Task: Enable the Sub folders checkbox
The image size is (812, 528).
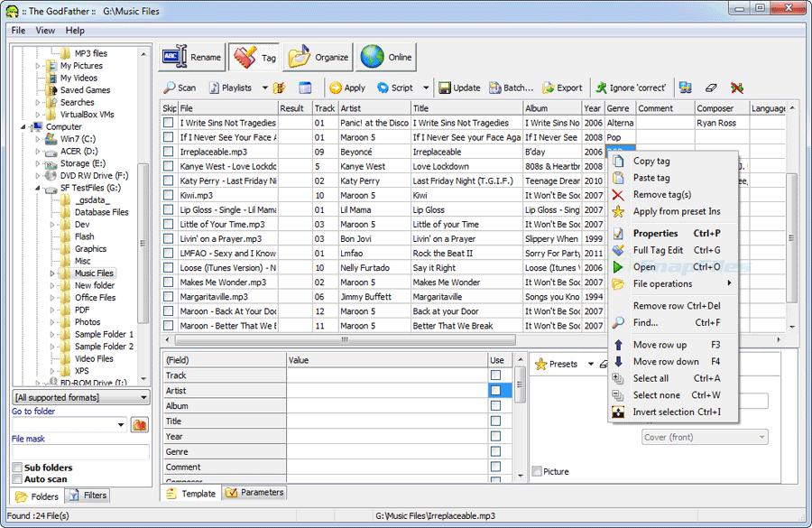Action: click(x=18, y=468)
